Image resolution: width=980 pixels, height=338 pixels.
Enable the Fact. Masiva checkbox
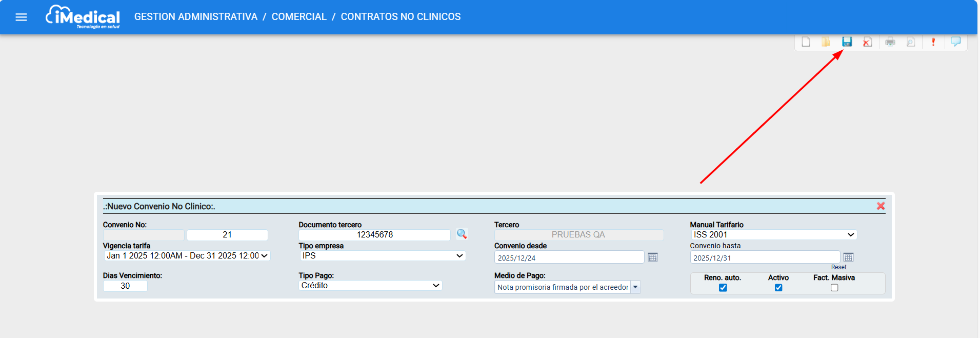834,288
